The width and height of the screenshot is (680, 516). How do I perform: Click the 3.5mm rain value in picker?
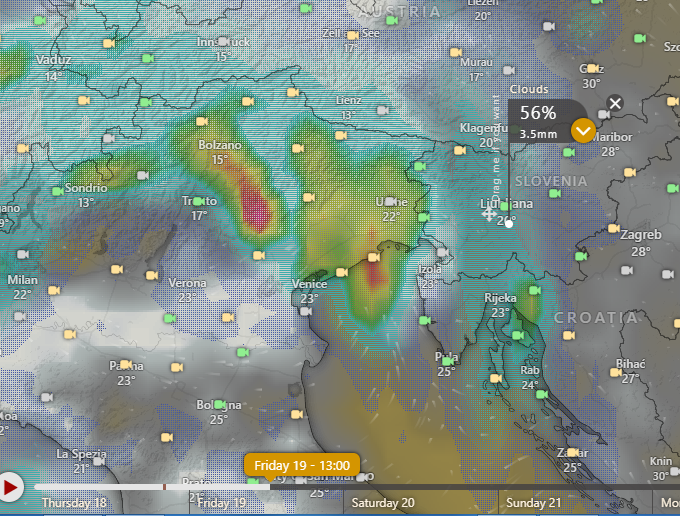[538, 134]
